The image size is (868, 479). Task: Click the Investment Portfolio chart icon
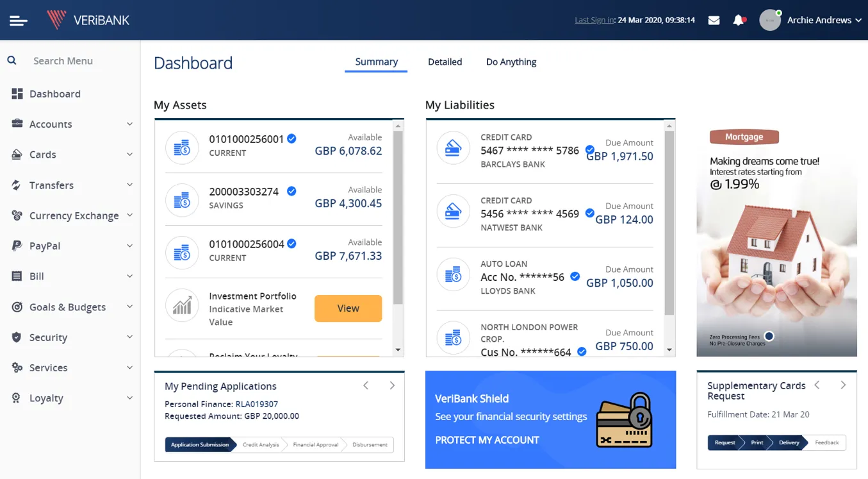[x=182, y=305]
